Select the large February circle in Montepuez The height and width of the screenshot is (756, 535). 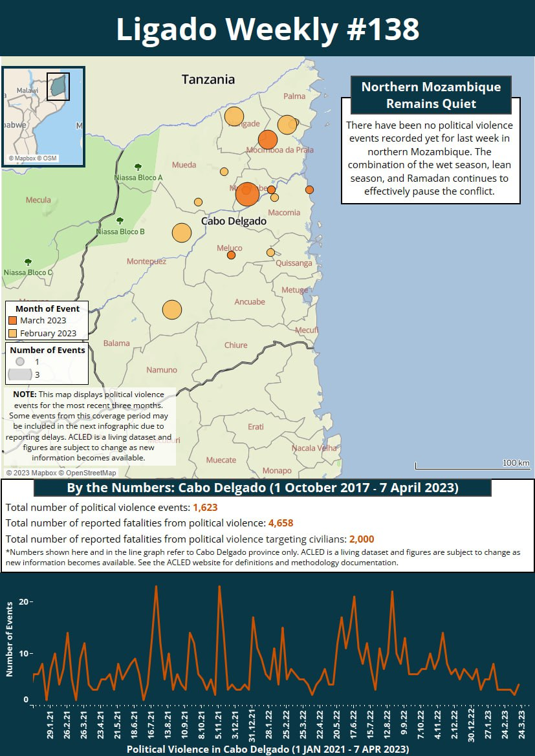coord(181,232)
